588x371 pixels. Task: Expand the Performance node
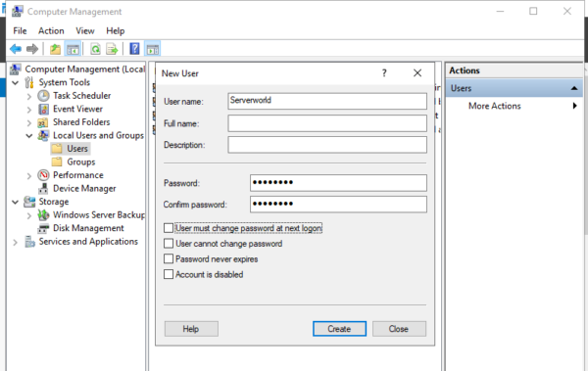[x=29, y=176]
